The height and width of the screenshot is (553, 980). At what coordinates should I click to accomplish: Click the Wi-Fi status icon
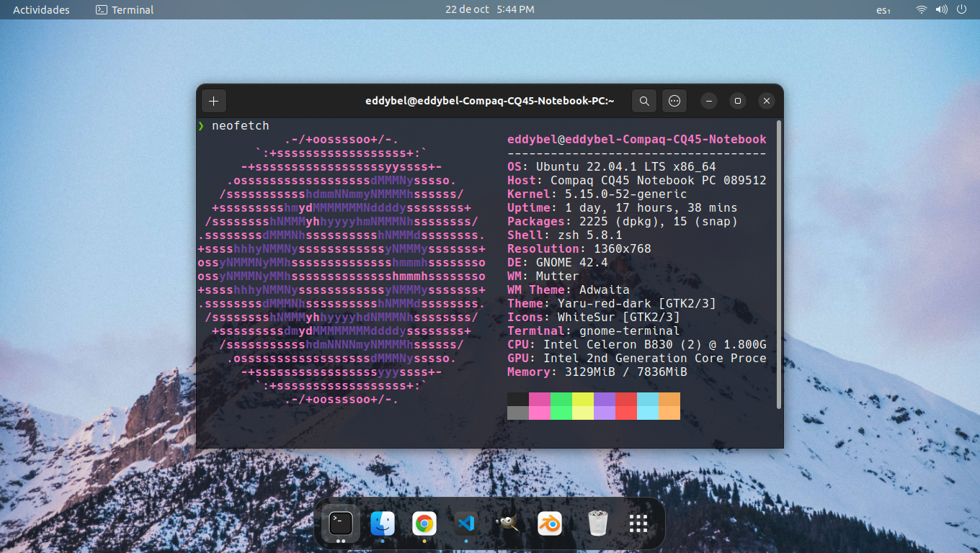pyautogui.click(x=922, y=10)
